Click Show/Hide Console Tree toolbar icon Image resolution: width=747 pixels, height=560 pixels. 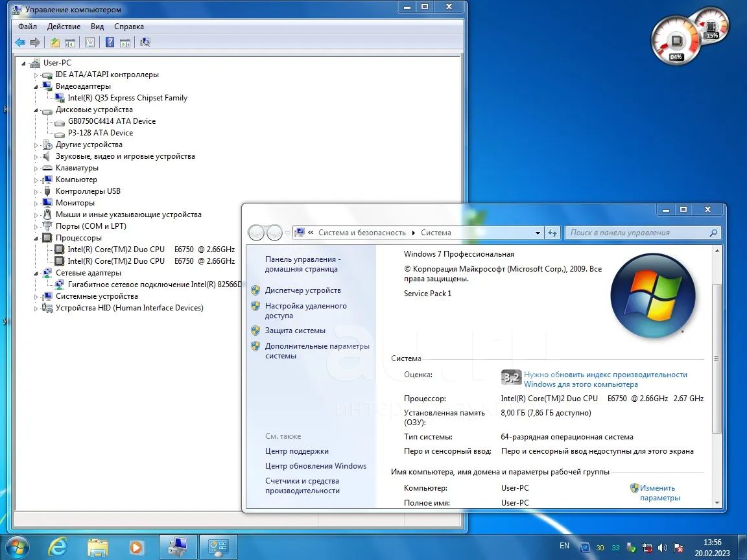click(x=70, y=42)
